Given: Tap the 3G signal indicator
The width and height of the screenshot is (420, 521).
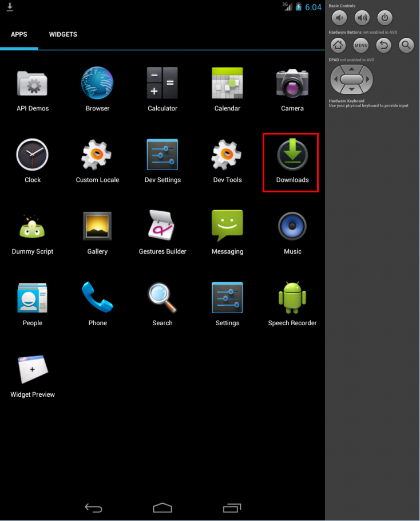Looking at the screenshot, I should click(287, 7).
